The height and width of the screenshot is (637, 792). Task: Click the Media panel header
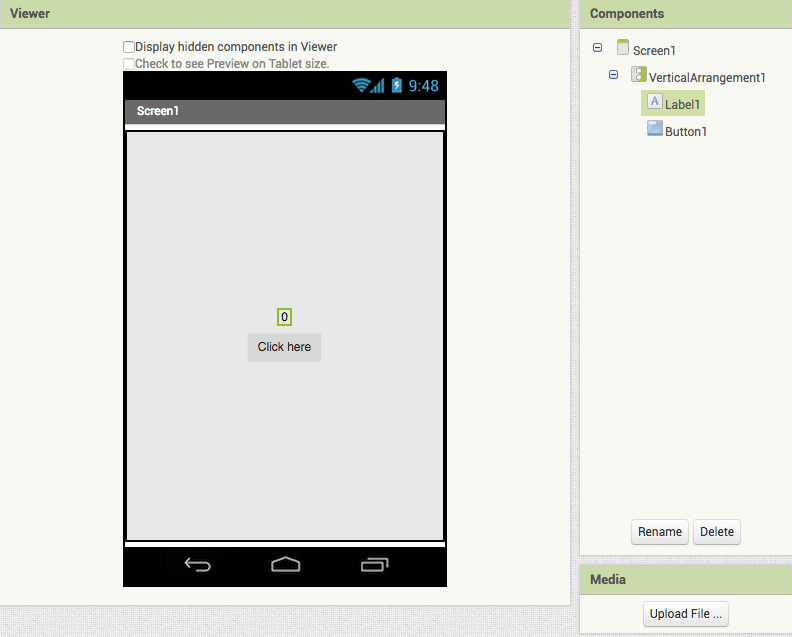click(x=686, y=579)
